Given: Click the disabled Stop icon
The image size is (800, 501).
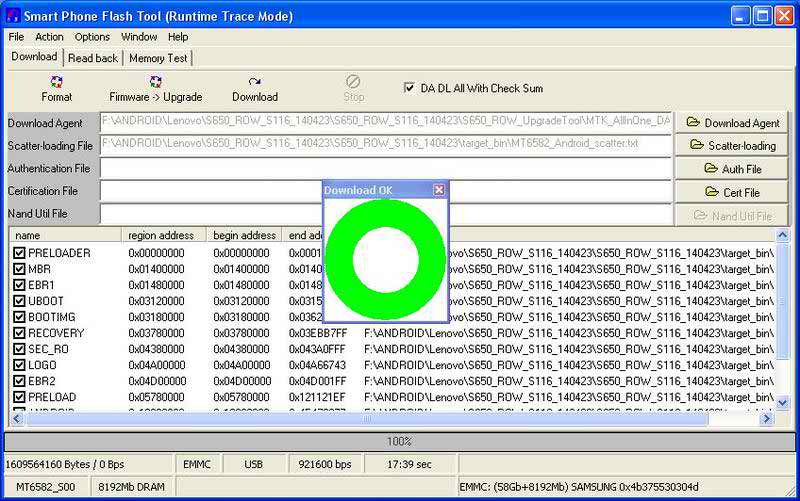Looking at the screenshot, I should pos(353,82).
